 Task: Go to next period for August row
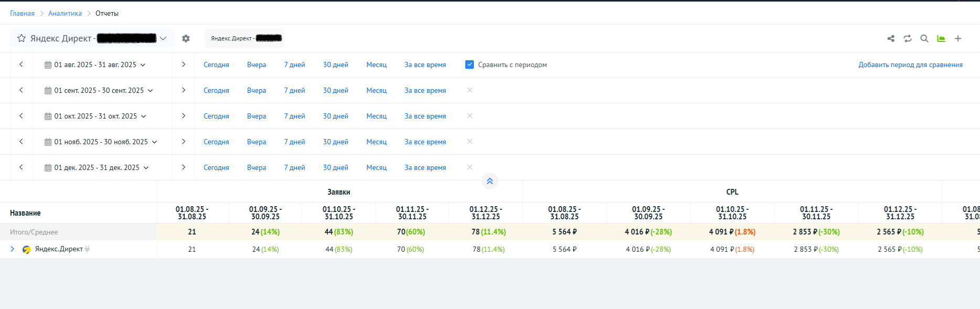click(x=183, y=65)
